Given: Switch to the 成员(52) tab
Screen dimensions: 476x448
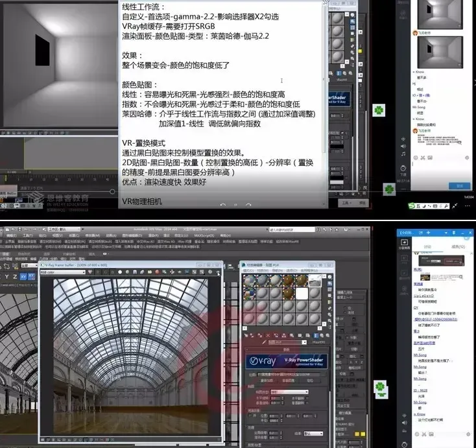Looking at the screenshot, I should [458, 246].
